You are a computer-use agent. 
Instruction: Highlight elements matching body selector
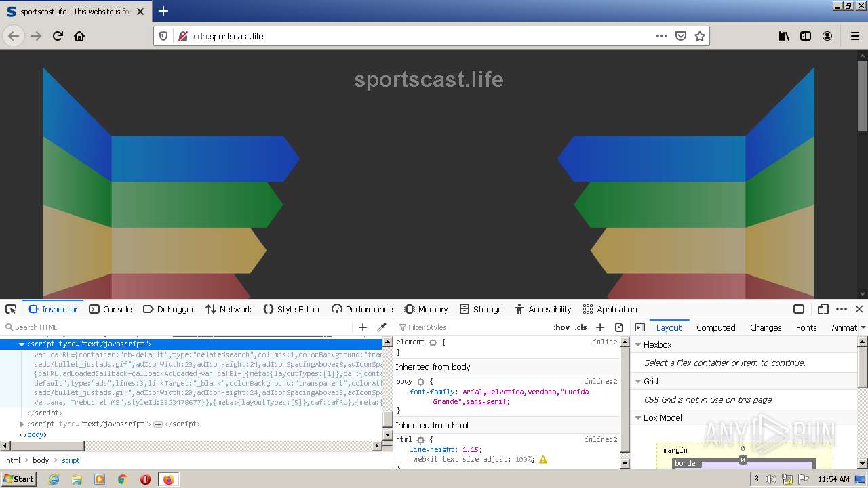tap(420, 382)
